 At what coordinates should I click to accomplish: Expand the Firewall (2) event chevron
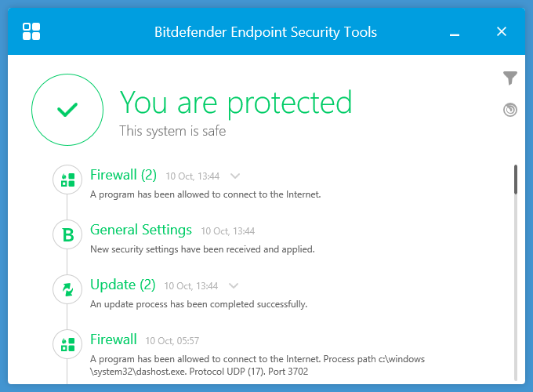[x=234, y=176]
